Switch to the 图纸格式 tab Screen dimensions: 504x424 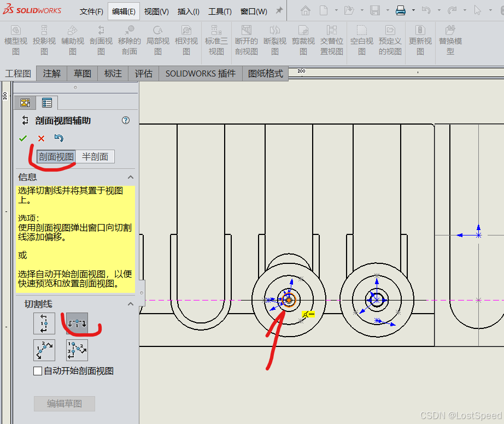(x=266, y=74)
